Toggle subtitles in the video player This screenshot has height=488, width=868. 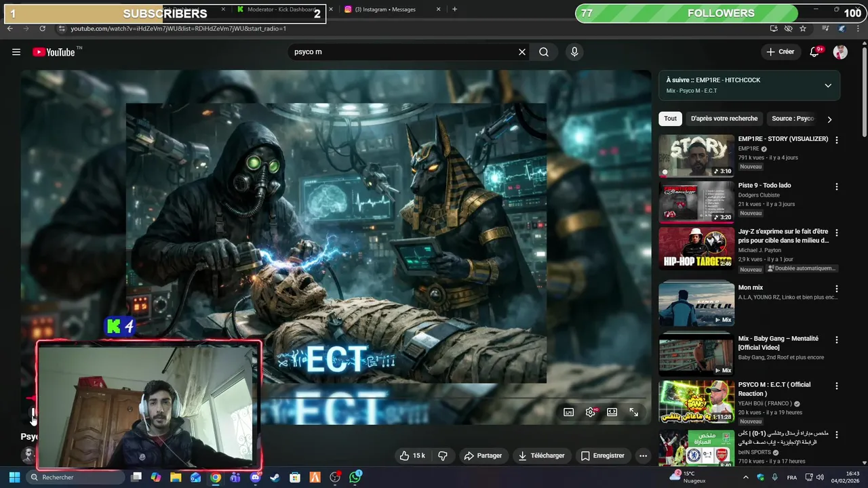[x=569, y=412]
